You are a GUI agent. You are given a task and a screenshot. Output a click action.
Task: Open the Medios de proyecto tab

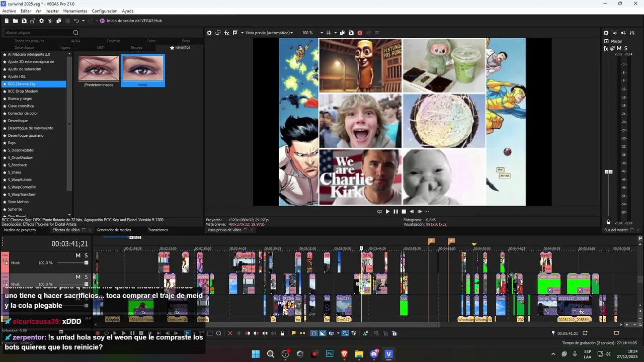[x=20, y=230]
